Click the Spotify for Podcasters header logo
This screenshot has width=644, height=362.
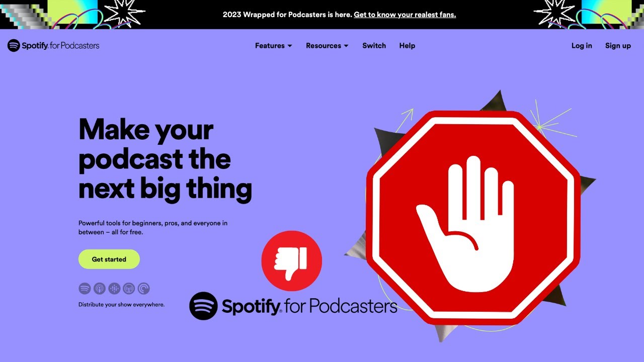tap(53, 45)
